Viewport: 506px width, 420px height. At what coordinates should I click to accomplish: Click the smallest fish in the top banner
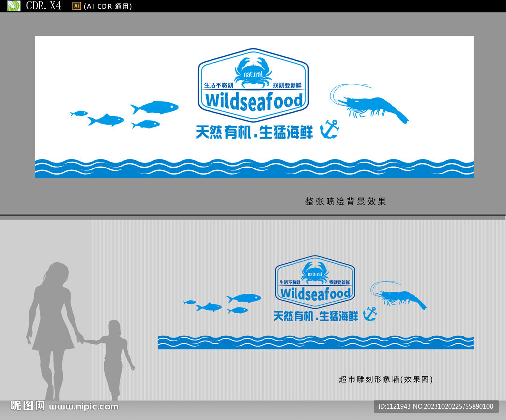79,113
